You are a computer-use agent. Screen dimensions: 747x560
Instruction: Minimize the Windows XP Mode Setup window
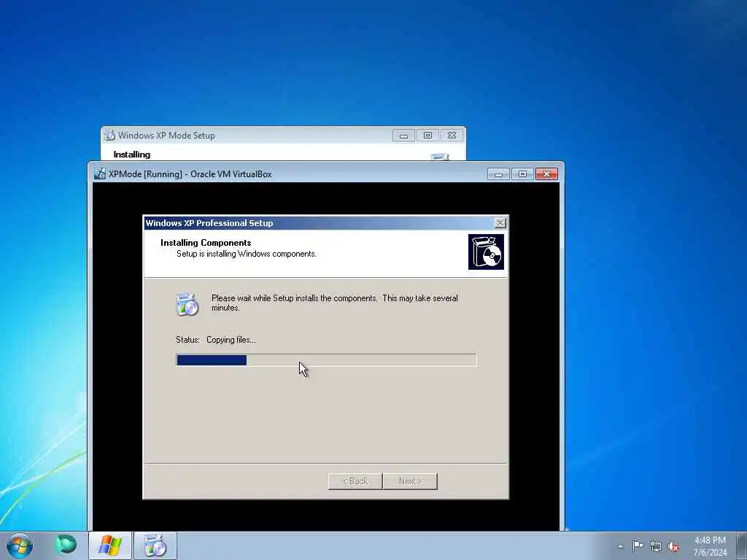click(x=403, y=136)
